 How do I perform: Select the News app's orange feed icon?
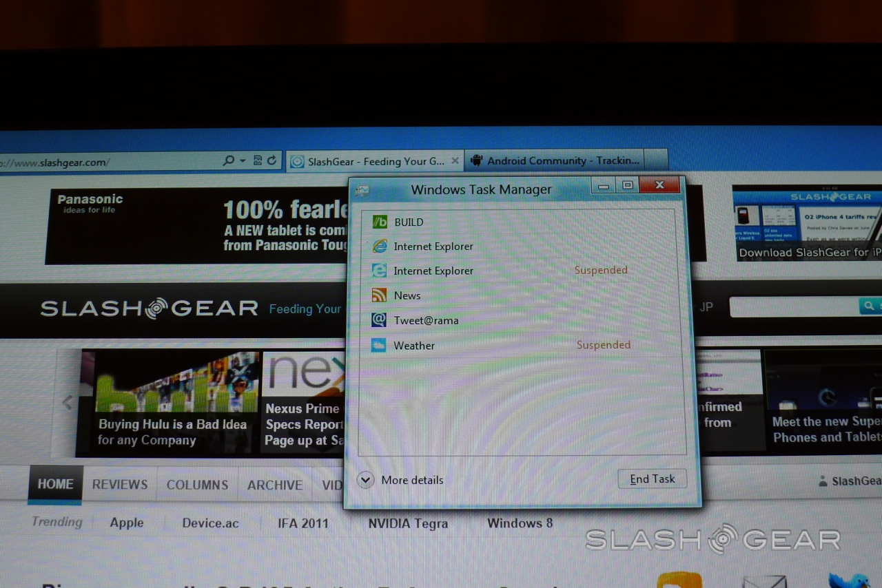coord(380,295)
